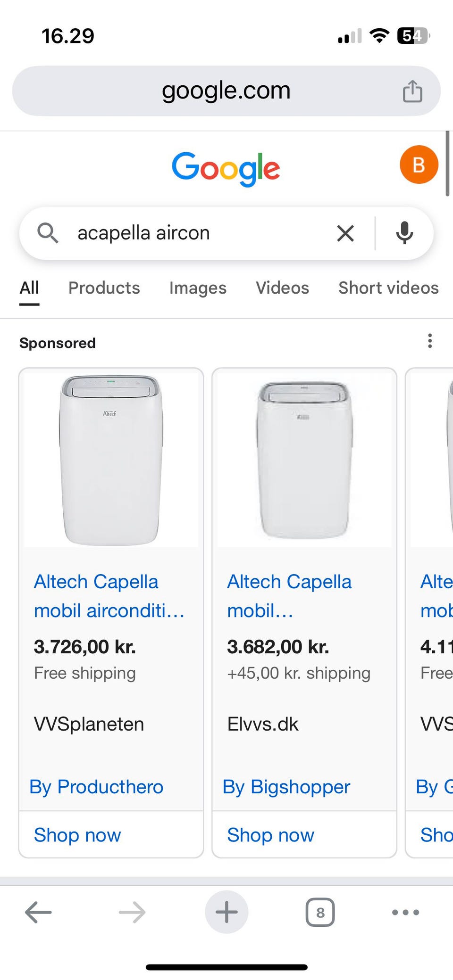Image resolution: width=453 pixels, height=980 pixels.
Task: Show open tabs with the tab counter
Action: click(320, 912)
